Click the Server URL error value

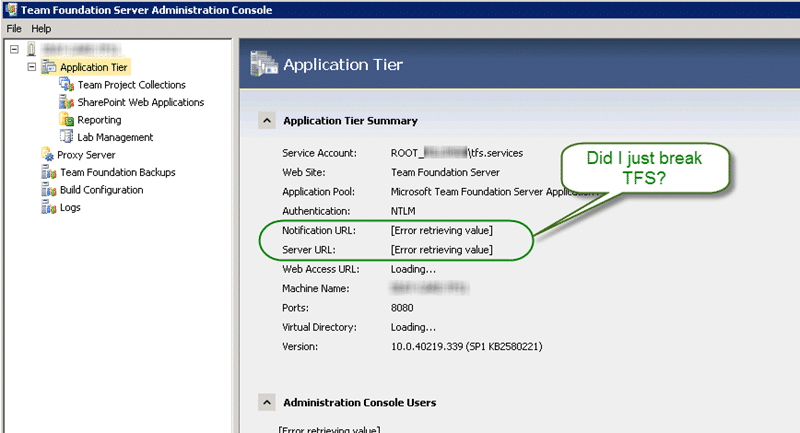click(441, 250)
